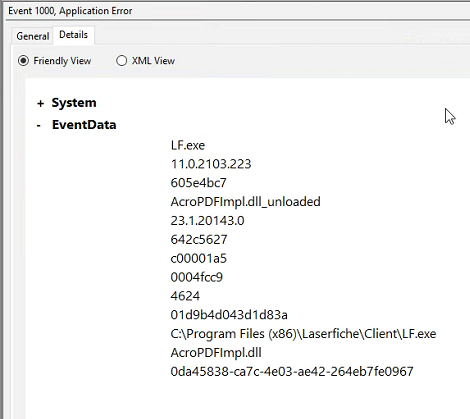Collapse the EventData minus sign
Viewport: 470px width, 419px height.
pos(39,126)
